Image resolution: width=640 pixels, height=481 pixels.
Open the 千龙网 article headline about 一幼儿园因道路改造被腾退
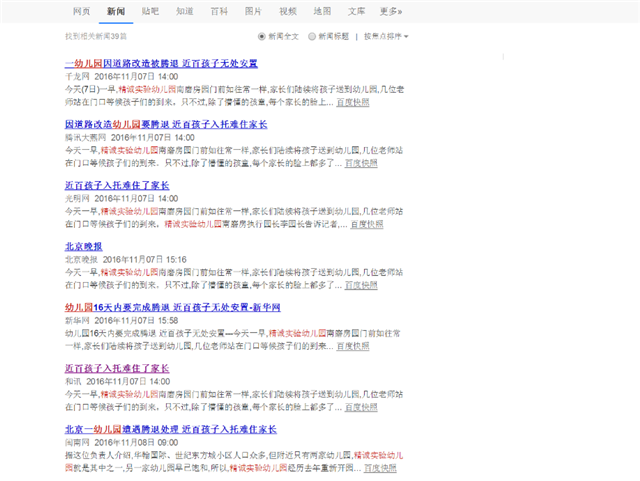click(x=160, y=63)
